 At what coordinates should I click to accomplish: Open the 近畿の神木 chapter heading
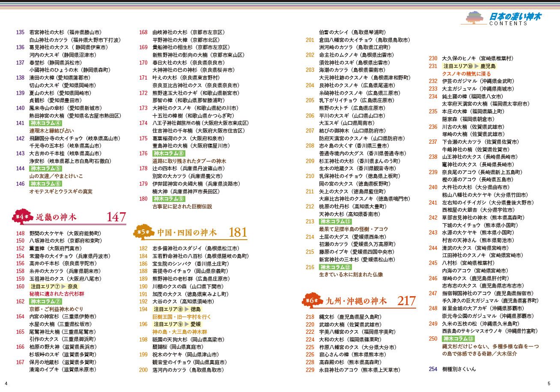[56, 217]
